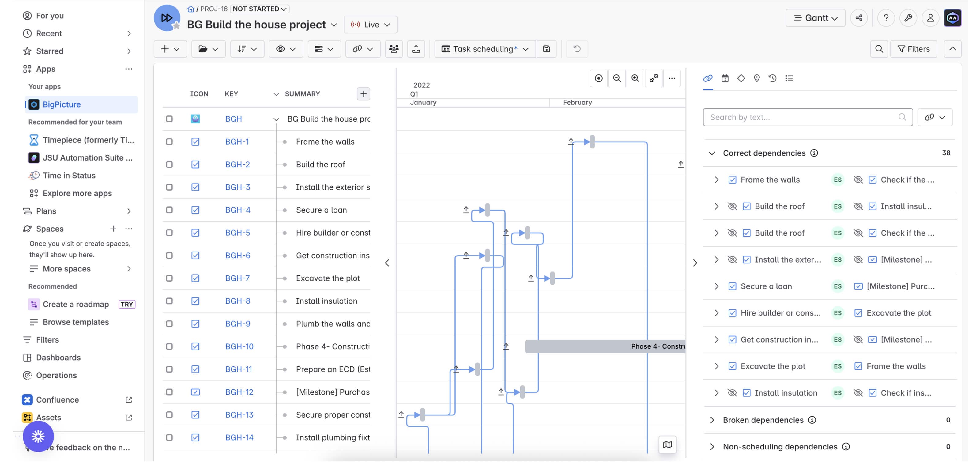Open BigPicture in the sidebar

tap(81, 104)
